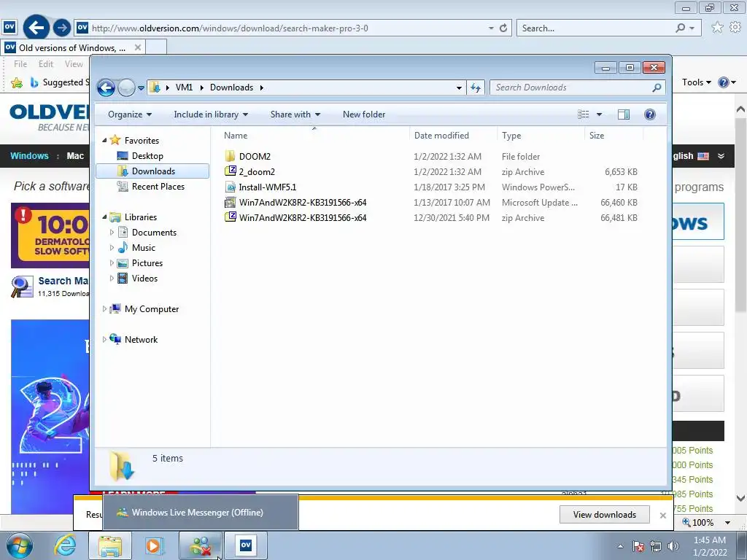747x560 pixels.
Task: Select the KB3191566 Microsoft Update file icon
Action: 230,203
